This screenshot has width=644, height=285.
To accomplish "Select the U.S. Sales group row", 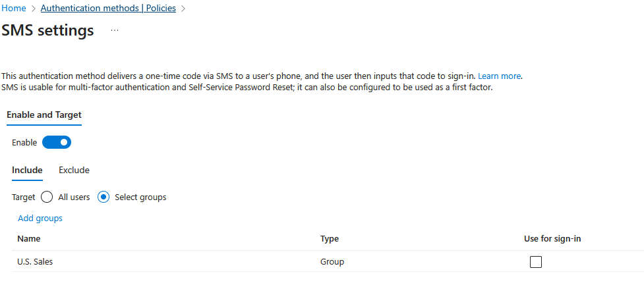I will point(35,261).
